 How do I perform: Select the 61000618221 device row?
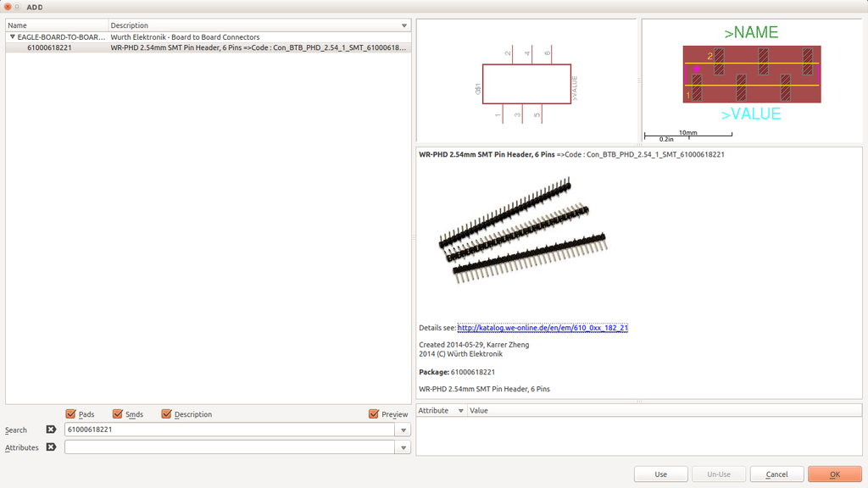pos(209,47)
